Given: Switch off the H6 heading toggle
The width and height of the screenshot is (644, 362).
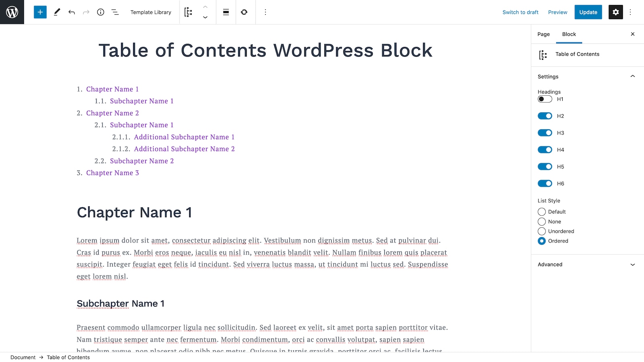Looking at the screenshot, I should (545, 183).
